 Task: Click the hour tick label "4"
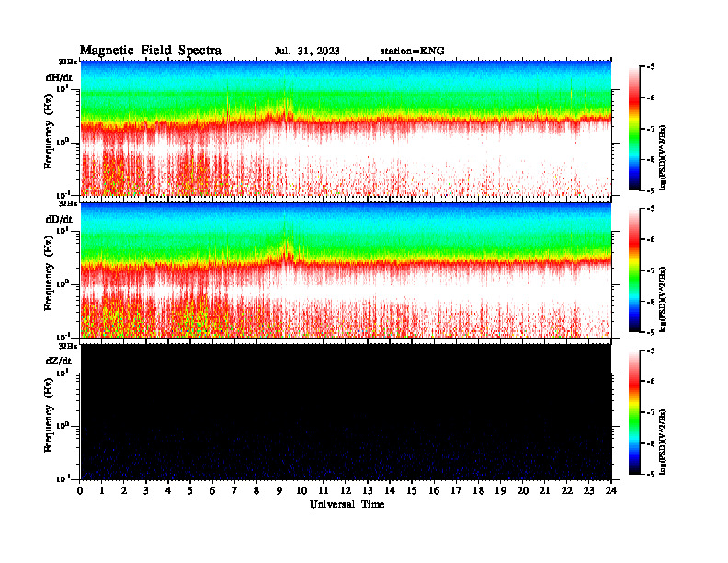click(168, 491)
